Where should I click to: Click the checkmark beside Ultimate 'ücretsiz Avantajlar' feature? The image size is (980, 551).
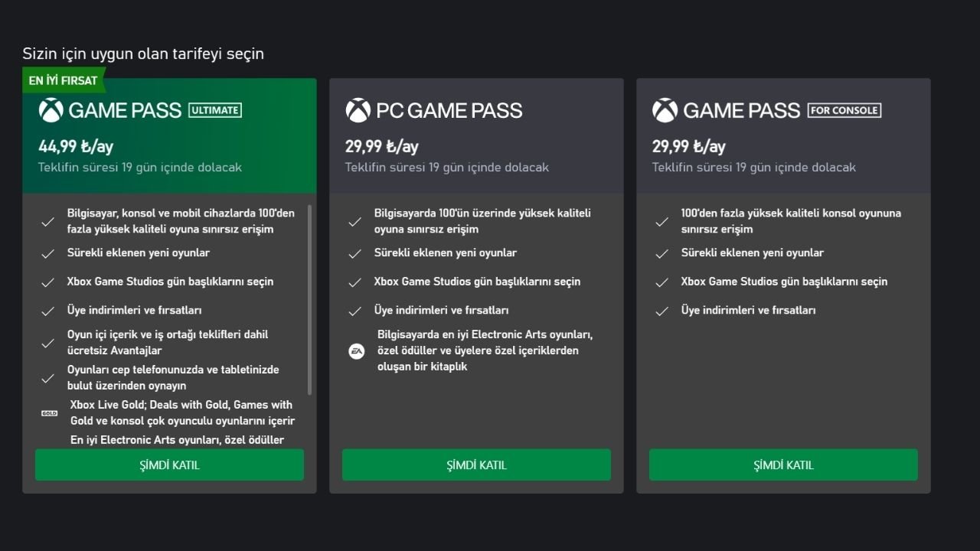[47, 344]
